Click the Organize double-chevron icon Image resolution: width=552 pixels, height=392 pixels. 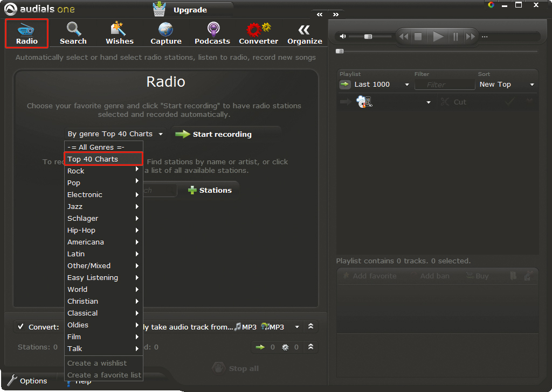pyautogui.click(x=305, y=29)
